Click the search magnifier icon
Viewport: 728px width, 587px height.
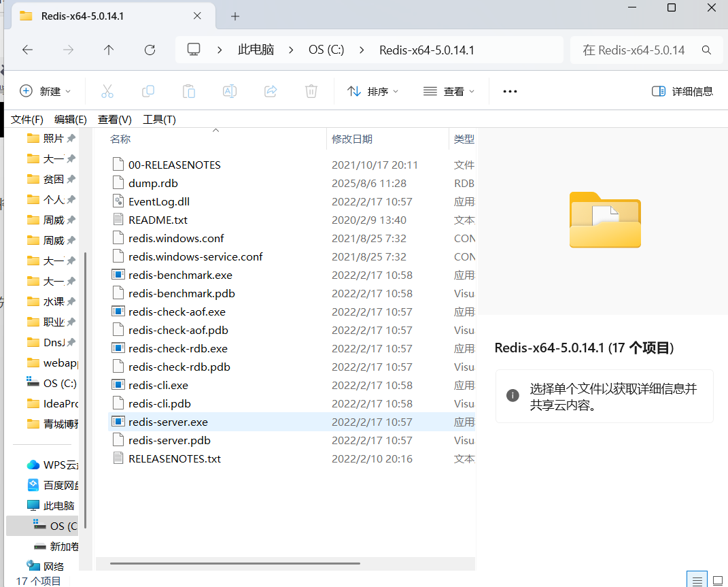tap(707, 50)
